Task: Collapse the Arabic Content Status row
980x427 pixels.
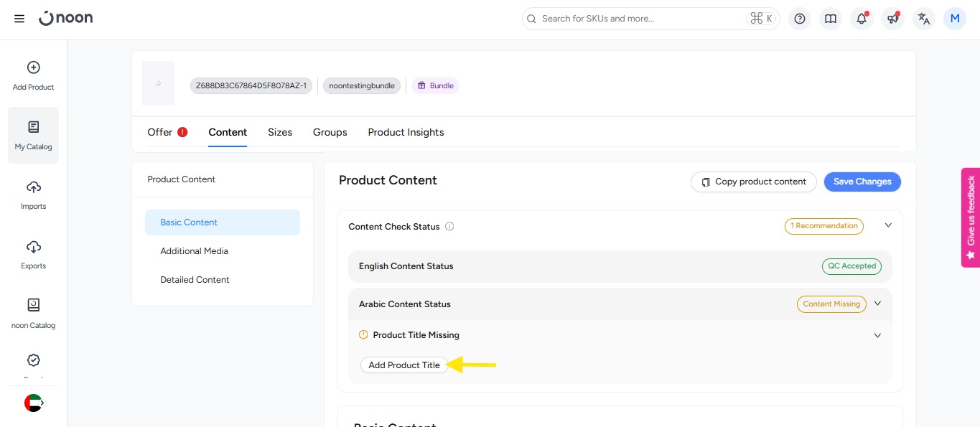Action: click(x=877, y=304)
